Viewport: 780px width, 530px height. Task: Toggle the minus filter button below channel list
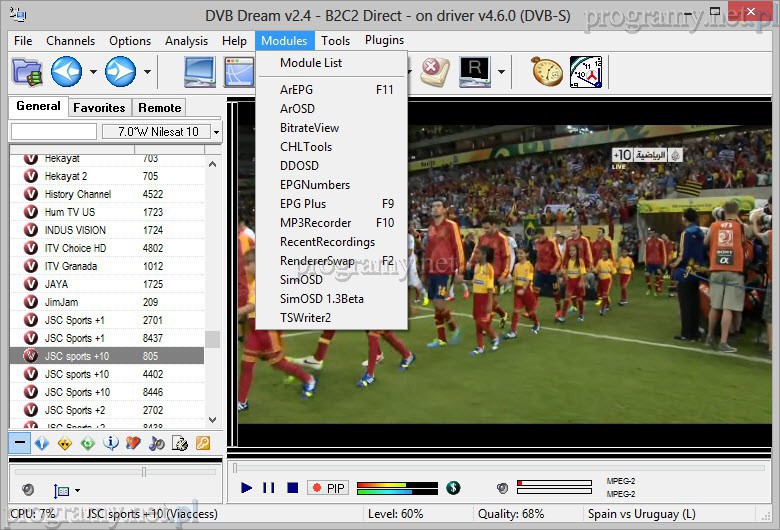click(19, 443)
